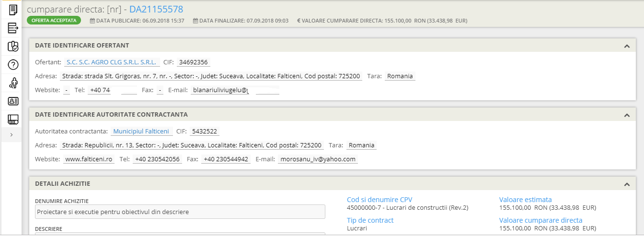
Task: Open Municipiul Falticeni link
Action: click(141, 132)
